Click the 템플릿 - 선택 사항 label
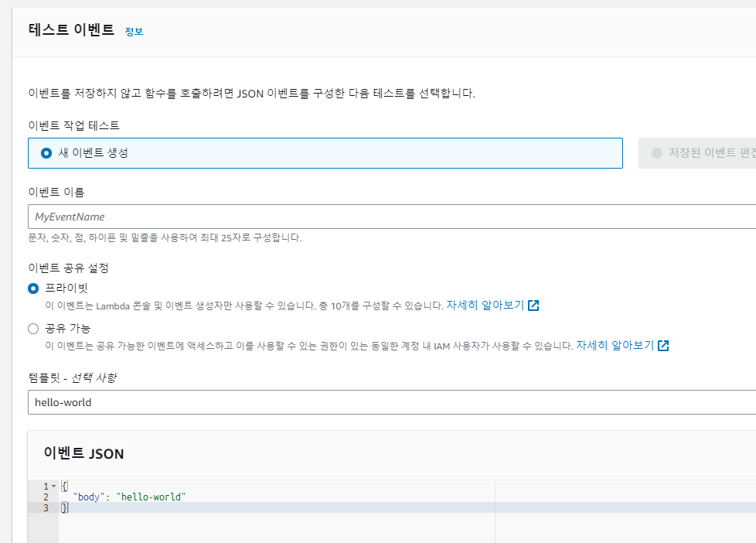The height and width of the screenshot is (543, 756). pyautogui.click(x=73, y=377)
